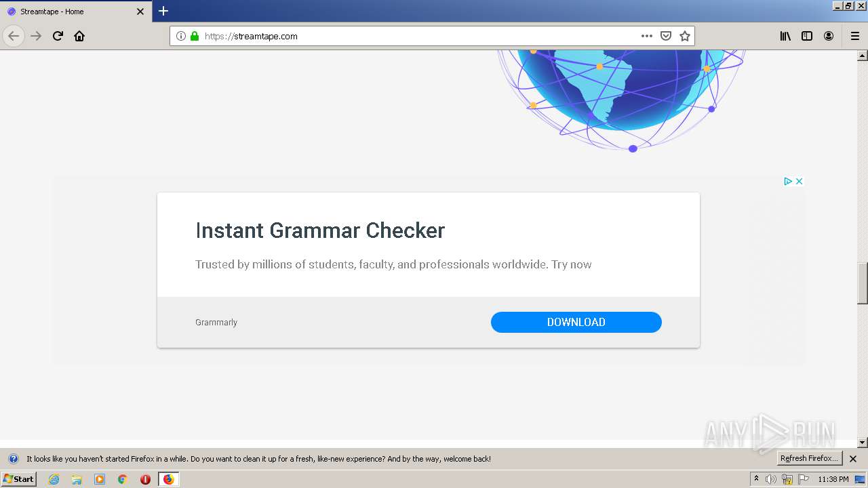Viewport: 868px width, 488px height.
Task: Select the Streamtape - Home tab
Action: pyautogui.click(x=75, y=12)
